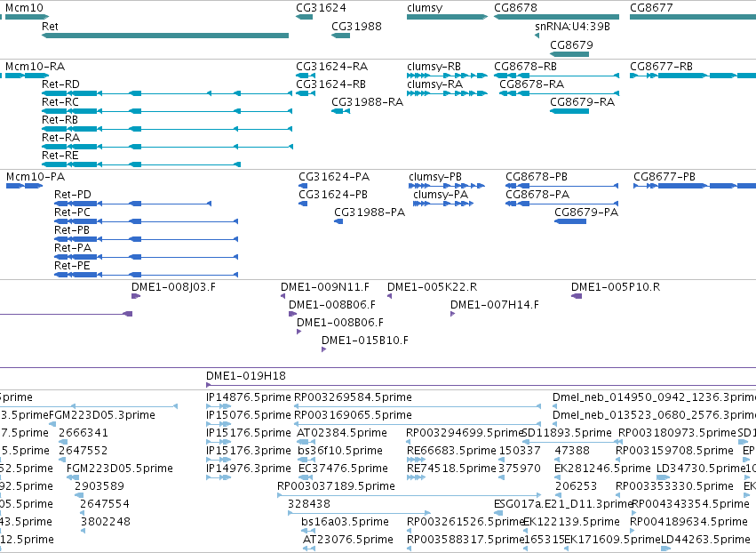Select the DME1-007H14.F clone label
The image size is (756, 553).
pos(495,305)
